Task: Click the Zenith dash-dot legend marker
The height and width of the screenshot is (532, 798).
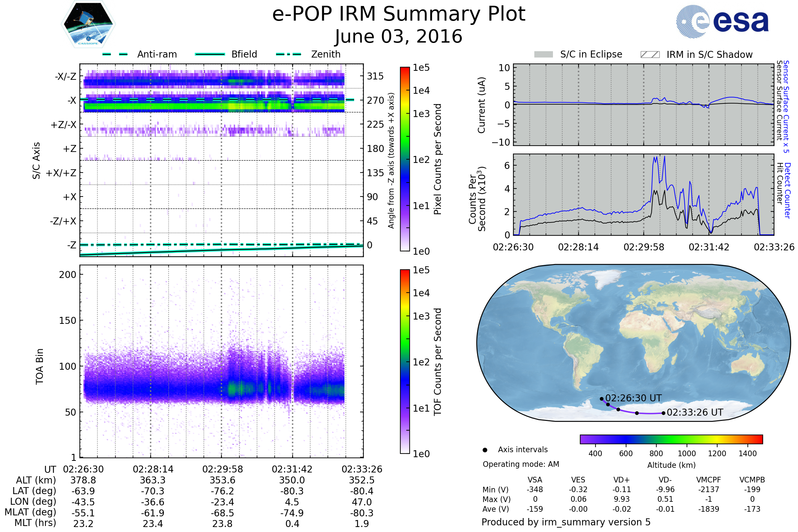Action: [x=288, y=54]
